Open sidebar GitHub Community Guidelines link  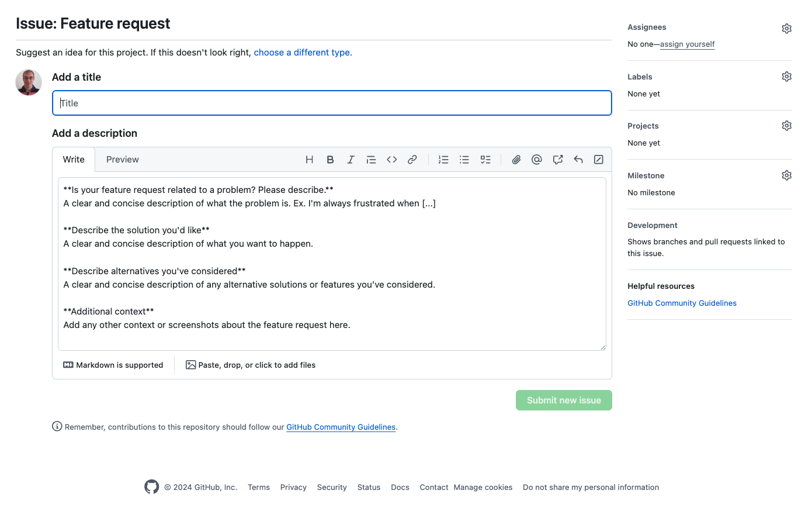point(682,303)
